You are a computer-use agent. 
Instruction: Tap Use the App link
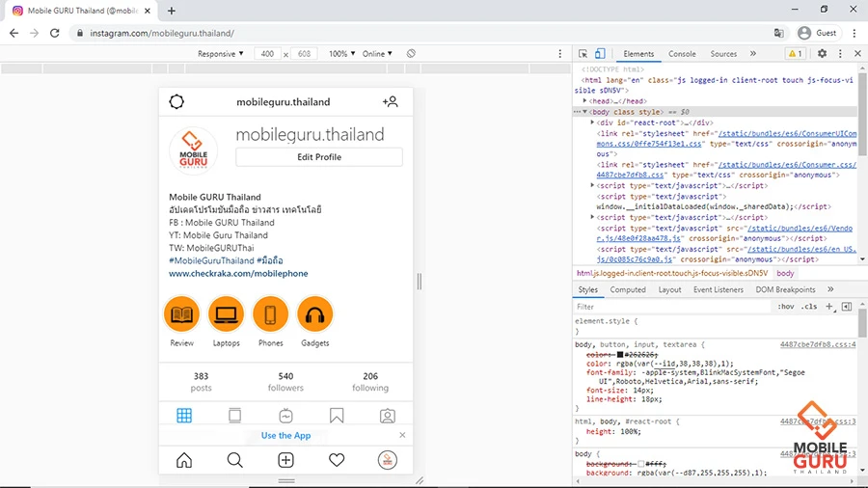[285, 435]
